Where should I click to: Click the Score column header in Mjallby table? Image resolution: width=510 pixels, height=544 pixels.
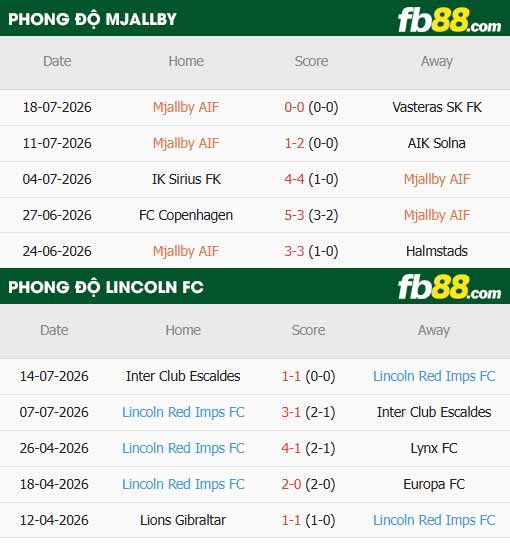311,61
